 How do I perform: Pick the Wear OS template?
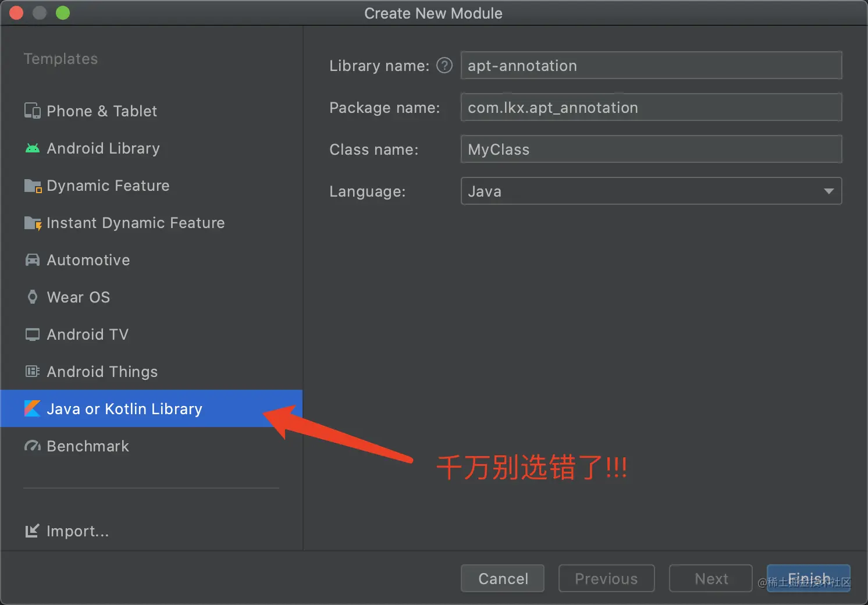151,297
